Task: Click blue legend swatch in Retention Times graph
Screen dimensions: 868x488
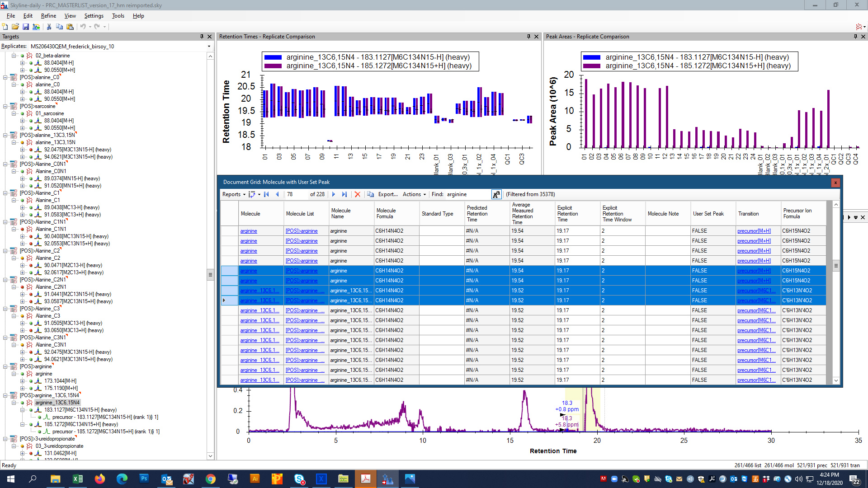Action: tap(273, 57)
